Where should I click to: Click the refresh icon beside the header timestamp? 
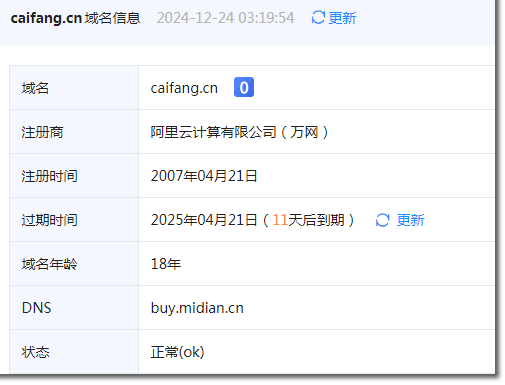click(318, 17)
